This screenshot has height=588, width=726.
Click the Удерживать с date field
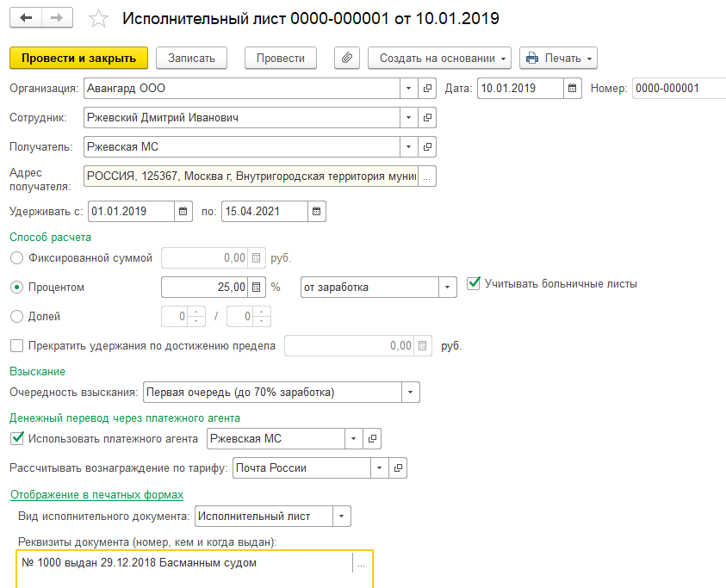coord(131,211)
